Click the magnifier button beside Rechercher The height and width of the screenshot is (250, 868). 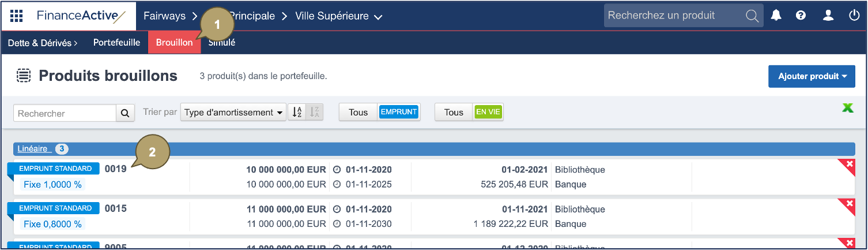pyautogui.click(x=125, y=113)
